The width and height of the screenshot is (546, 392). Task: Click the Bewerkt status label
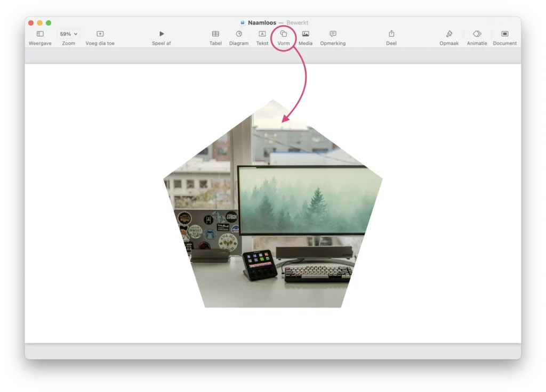coord(298,23)
